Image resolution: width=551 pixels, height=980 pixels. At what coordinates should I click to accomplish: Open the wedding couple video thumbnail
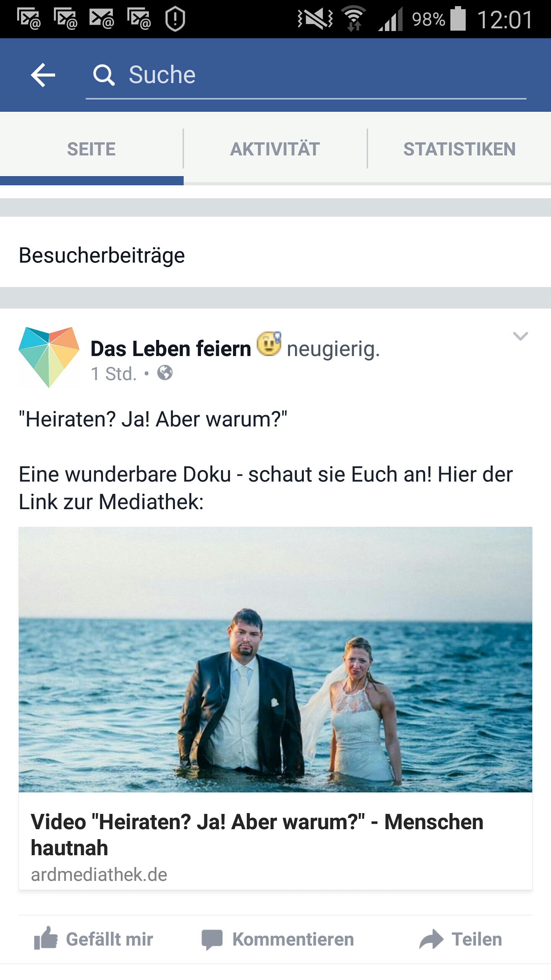(x=275, y=659)
